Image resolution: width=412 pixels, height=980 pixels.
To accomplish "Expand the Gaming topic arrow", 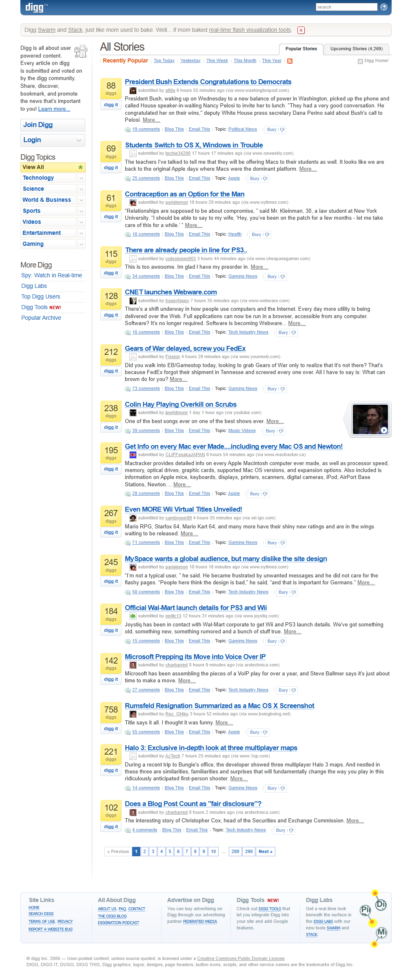I will tap(81, 244).
